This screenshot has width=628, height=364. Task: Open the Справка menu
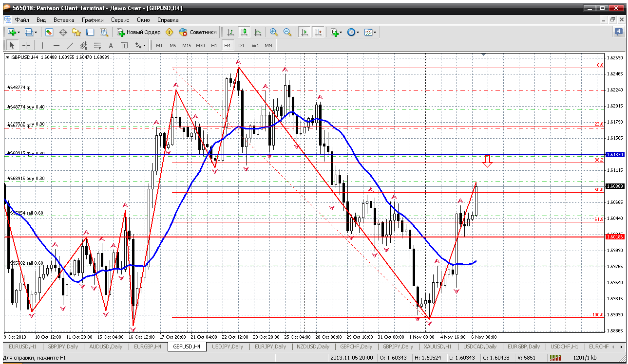pos(168,20)
